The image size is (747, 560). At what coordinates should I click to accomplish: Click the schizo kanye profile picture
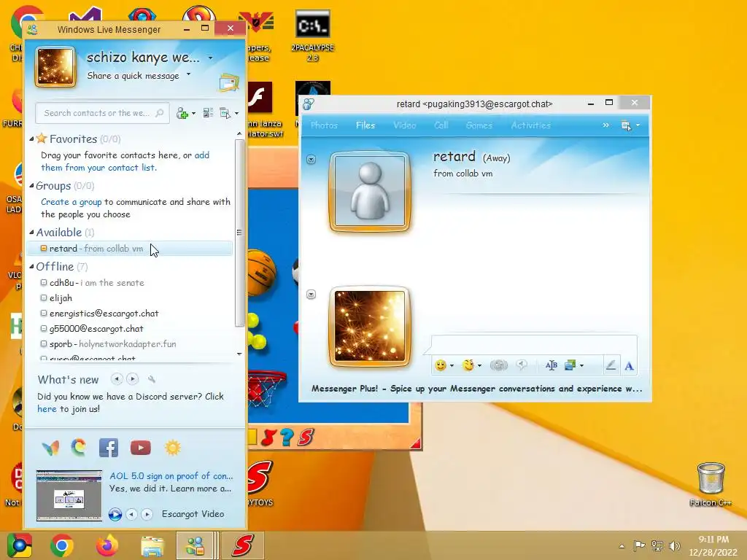[x=55, y=66]
